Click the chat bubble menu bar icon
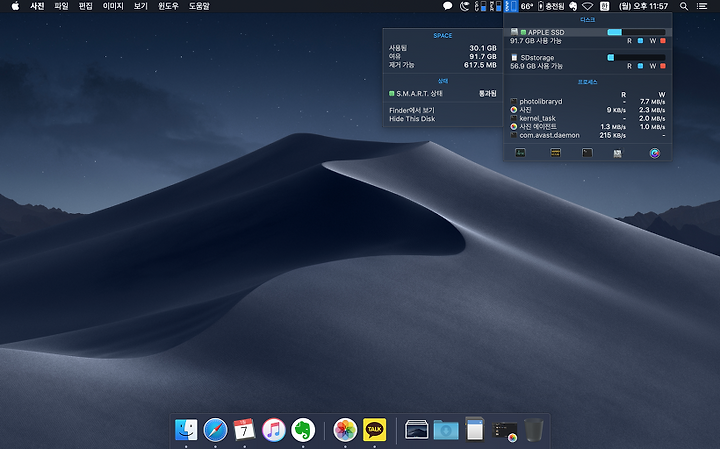 [x=447, y=6]
